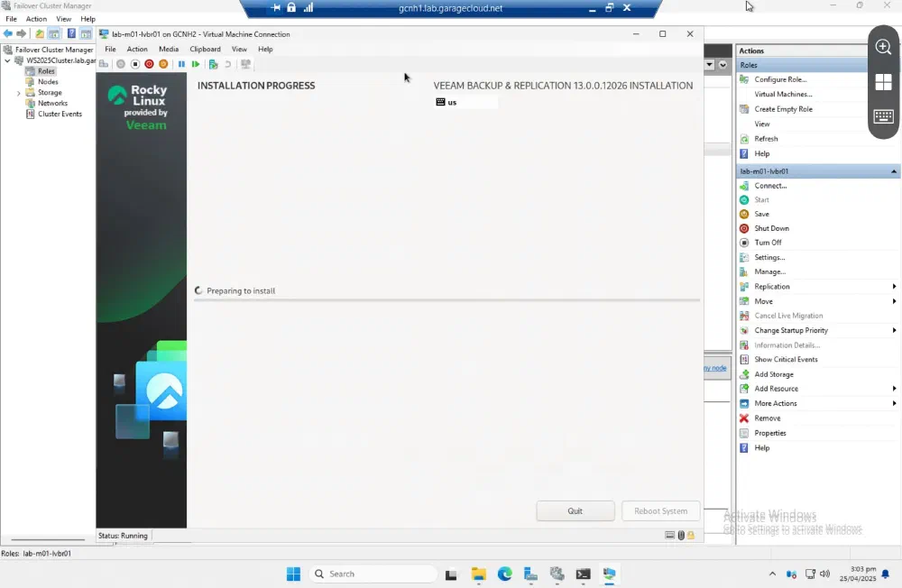Viewport: 902px width, 588px height.
Task: Click the taskbar Search box
Action: (373, 574)
